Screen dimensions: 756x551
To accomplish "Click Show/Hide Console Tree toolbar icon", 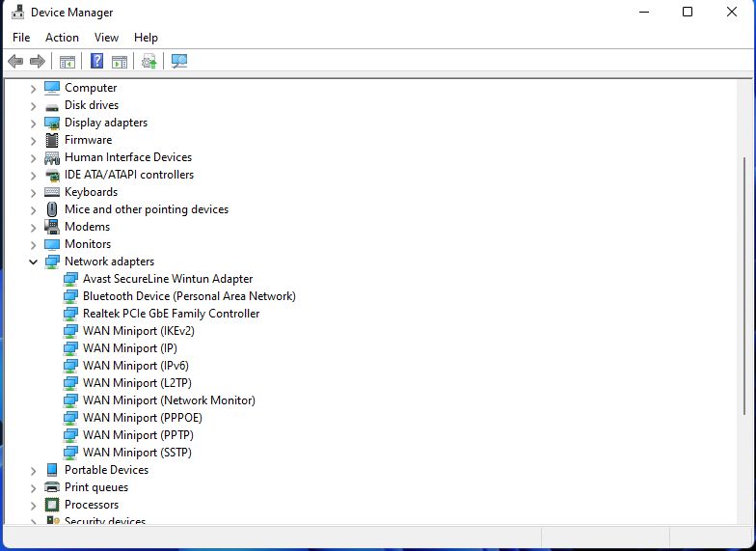I will coord(67,62).
